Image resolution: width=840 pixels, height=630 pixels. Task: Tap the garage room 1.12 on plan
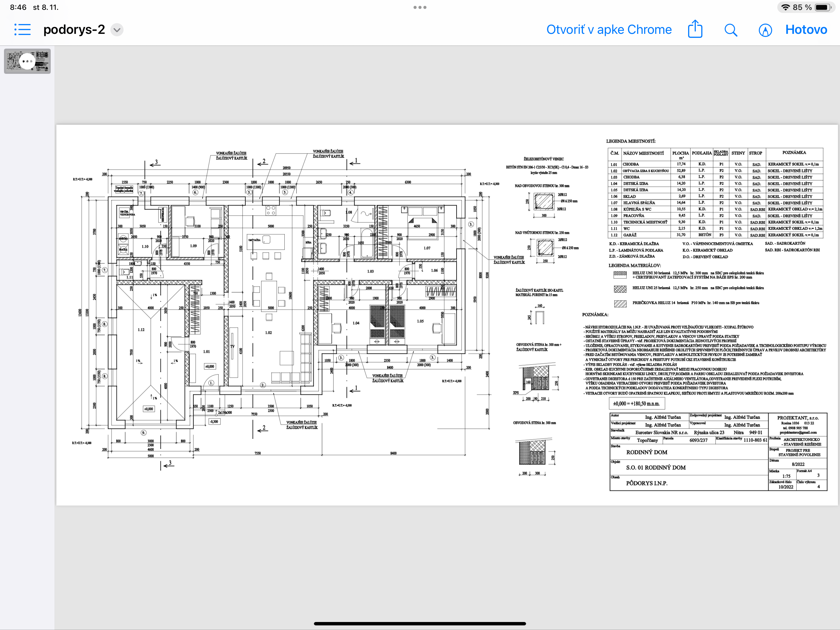(141, 330)
